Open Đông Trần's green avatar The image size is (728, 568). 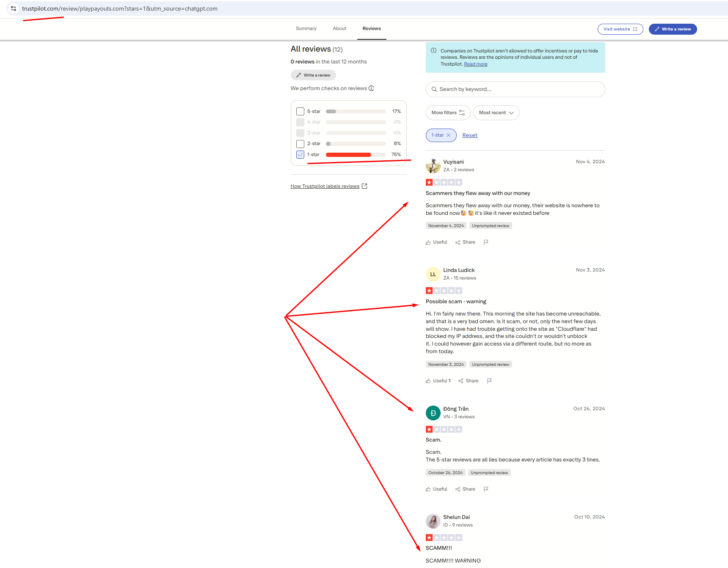click(x=433, y=413)
